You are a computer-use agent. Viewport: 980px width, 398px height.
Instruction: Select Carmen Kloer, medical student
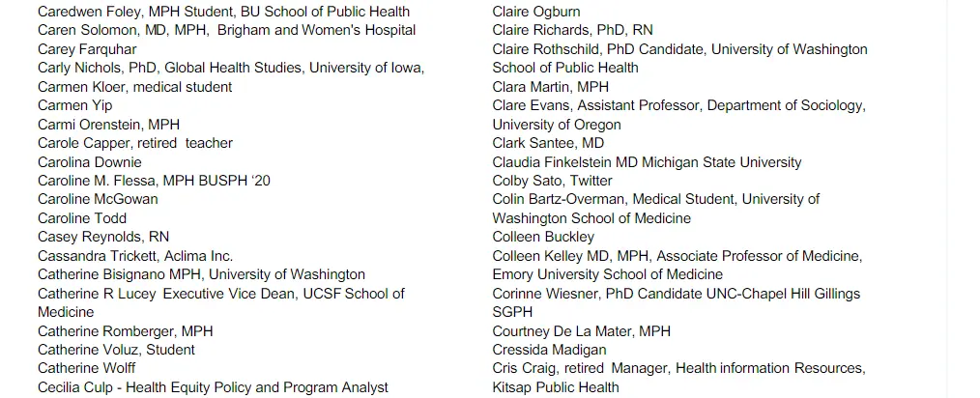click(134, 87)
